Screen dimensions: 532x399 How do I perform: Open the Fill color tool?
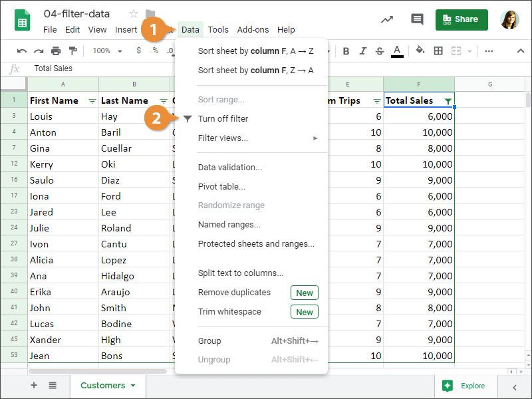(x=419, y=51)
